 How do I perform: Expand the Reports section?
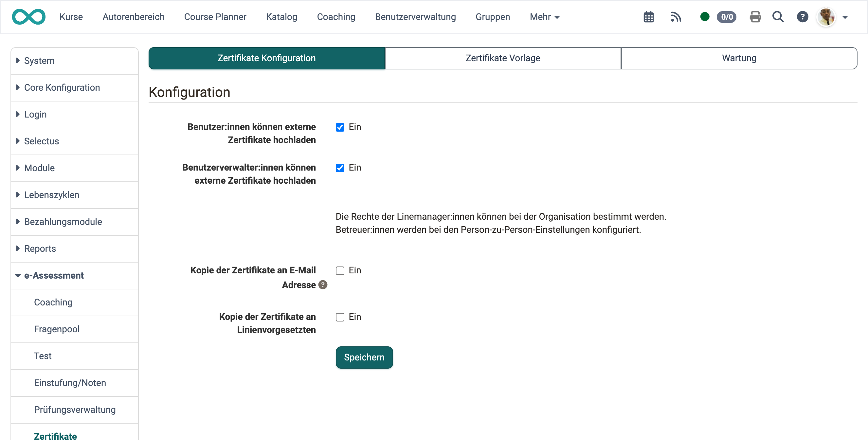[x=75, y=249]
